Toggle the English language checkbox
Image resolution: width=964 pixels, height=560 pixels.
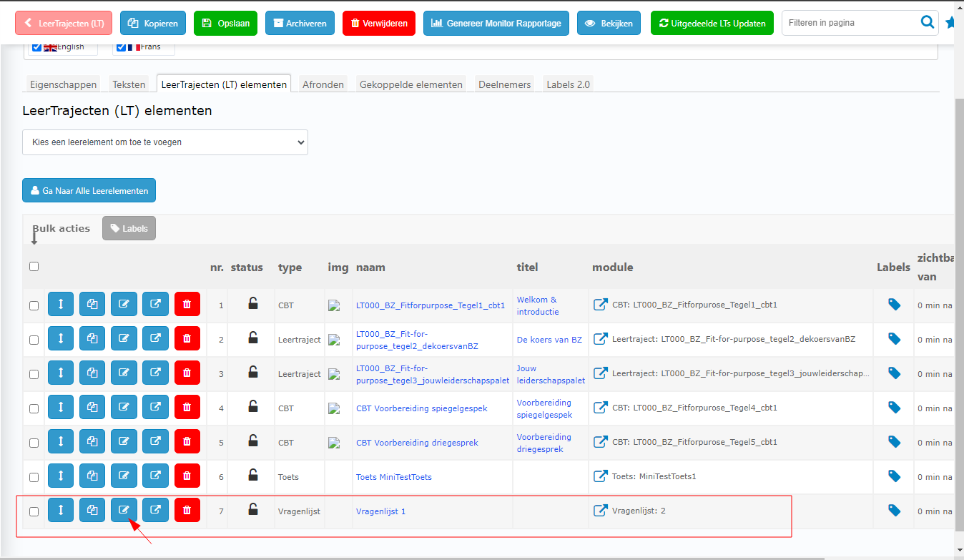[37, 47]
